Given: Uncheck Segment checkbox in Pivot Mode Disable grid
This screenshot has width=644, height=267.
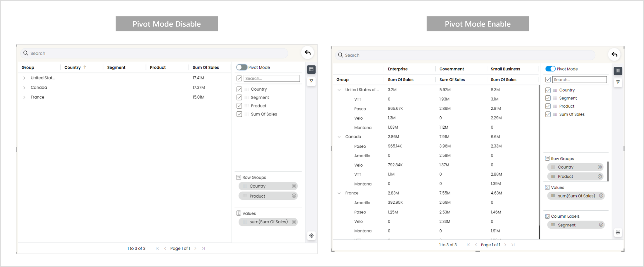Looking at the screenshot, I should coord(239,97).
